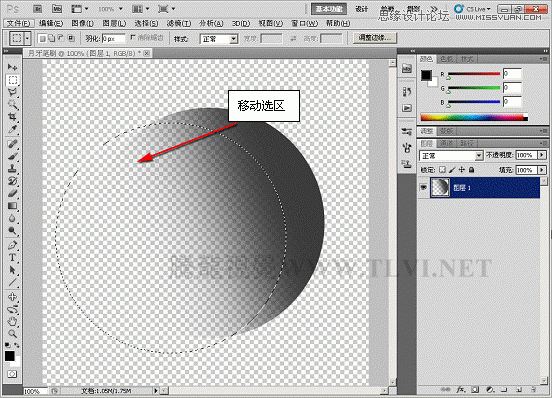Image resolution: width=552 pixels, height=398 pixels.
Task: Select the Zoom tool in toolbox
Action: coord(12,333)
